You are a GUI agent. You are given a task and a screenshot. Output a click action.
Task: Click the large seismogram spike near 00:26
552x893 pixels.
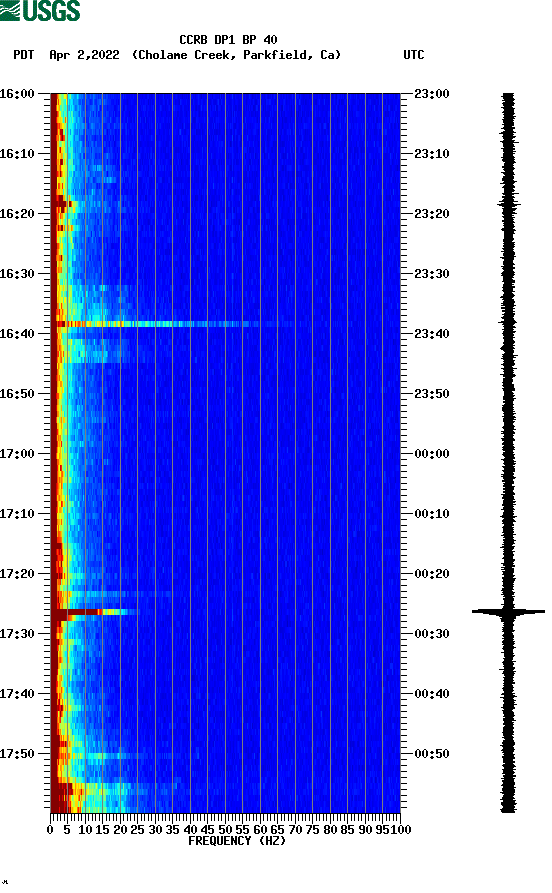[x=508, y=612]
